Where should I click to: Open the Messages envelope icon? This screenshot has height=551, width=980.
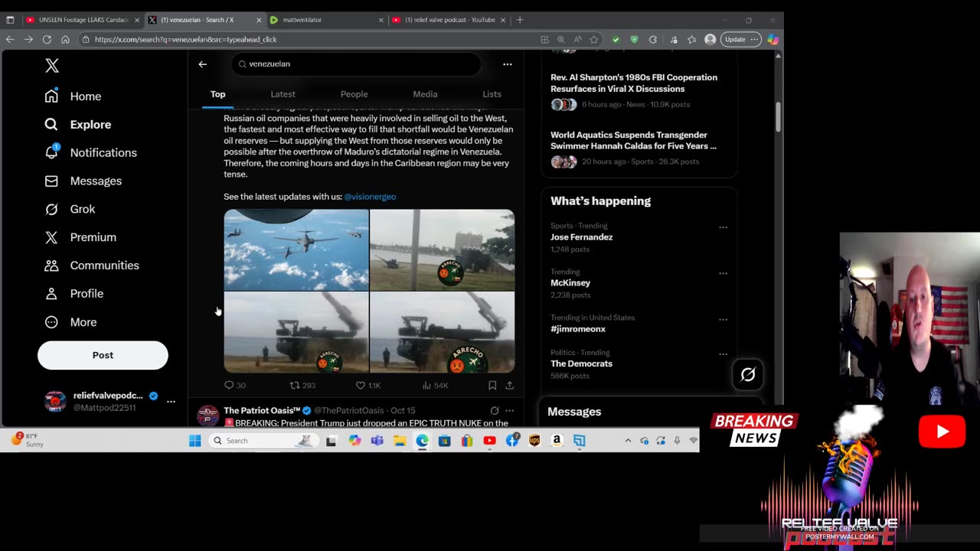[51, 181]
